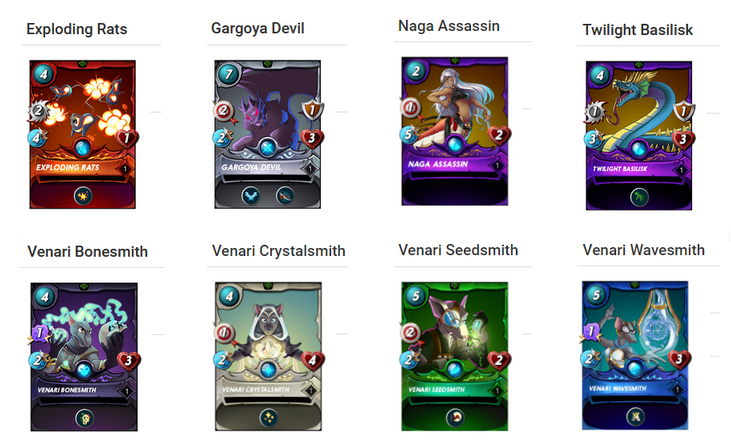
Task: Click the Flying ability icon on Gargoya Devil
Action: [x=251, y=196]
